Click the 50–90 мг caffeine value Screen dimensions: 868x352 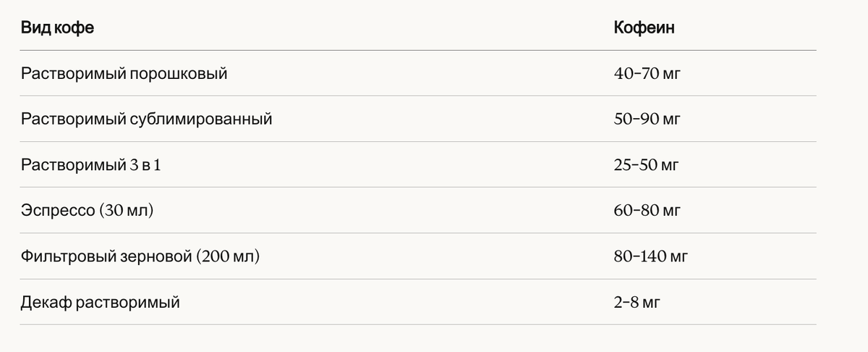click(647, 120)
